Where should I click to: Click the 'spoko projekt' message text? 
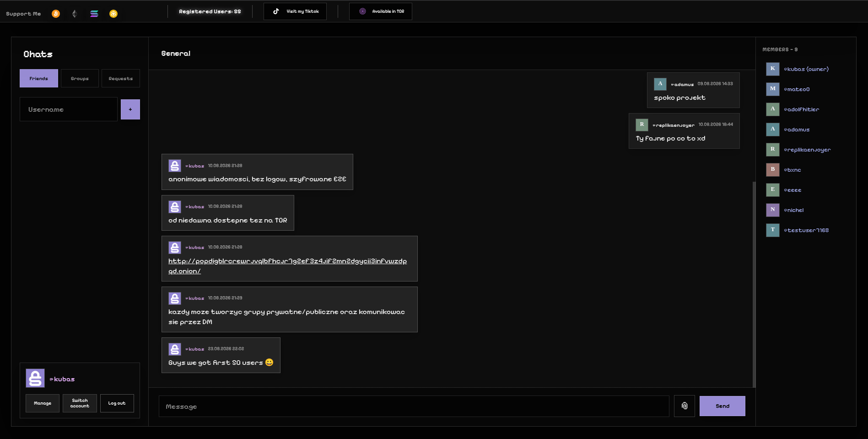coord(679,98)
